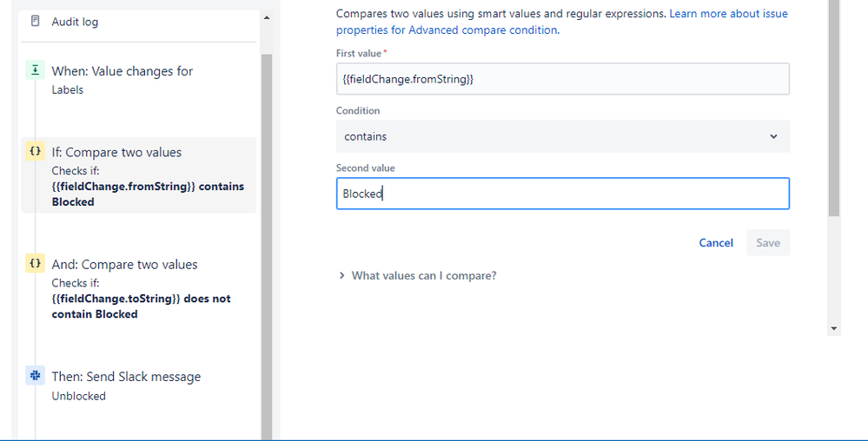Click the And condition braces icon

coord(36,263)
